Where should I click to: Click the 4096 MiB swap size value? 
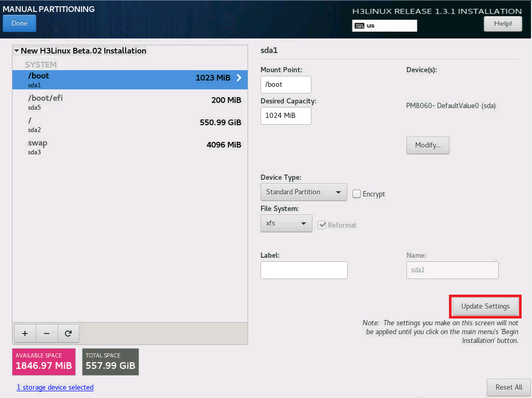pos(224,144)
